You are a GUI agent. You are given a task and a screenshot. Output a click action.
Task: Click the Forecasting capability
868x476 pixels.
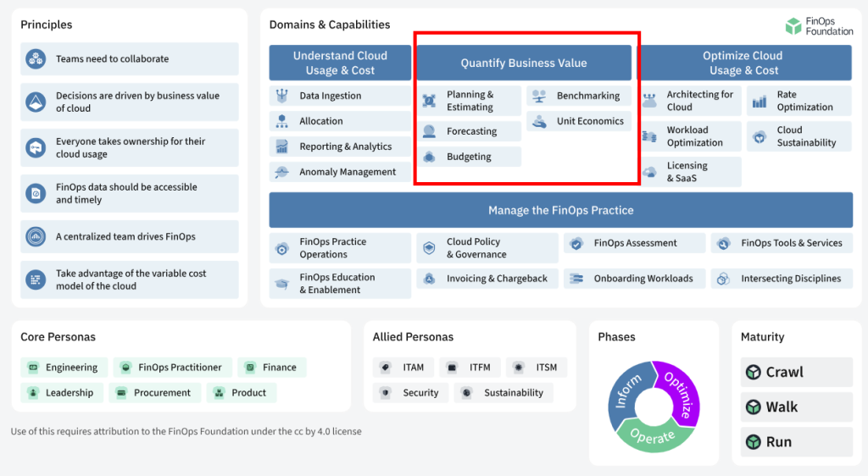(x=469, y=131)
